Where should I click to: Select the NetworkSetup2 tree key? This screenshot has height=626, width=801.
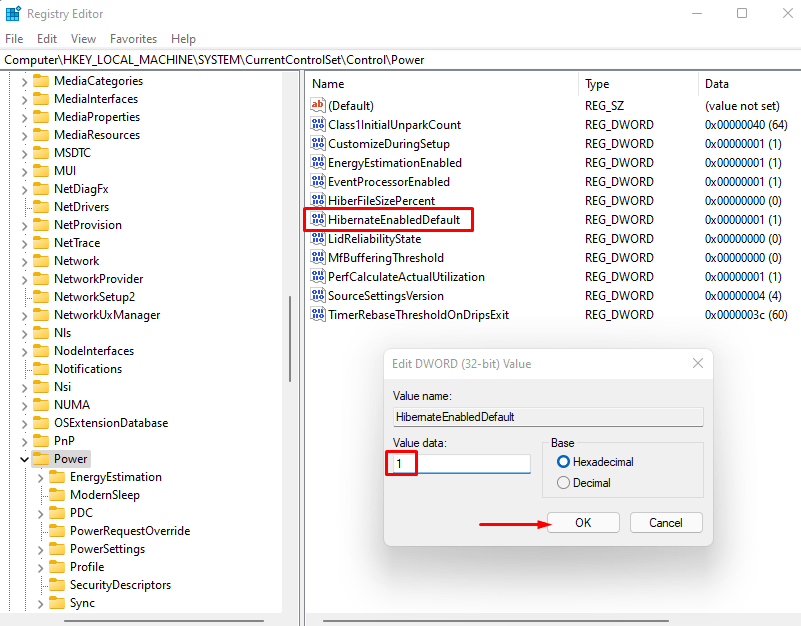pyautogui.click(x=95, y=297)
